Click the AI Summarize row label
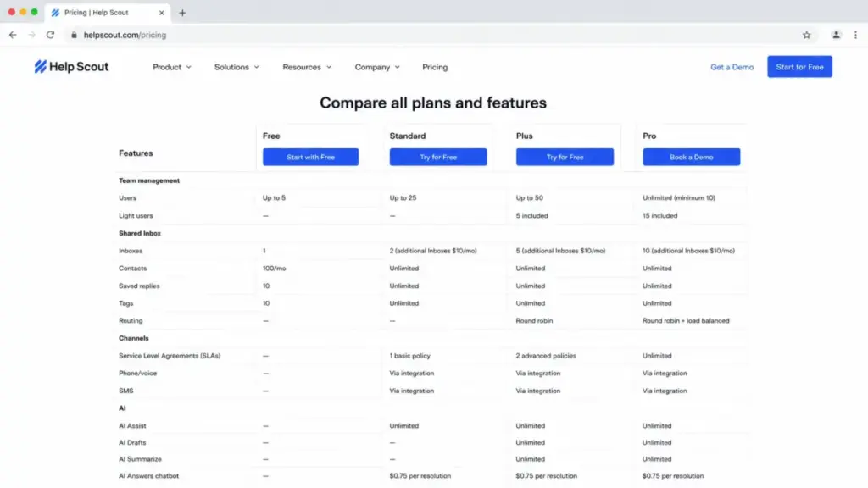Viewport: 868px width, 488px height. click(x=140, y=459)
